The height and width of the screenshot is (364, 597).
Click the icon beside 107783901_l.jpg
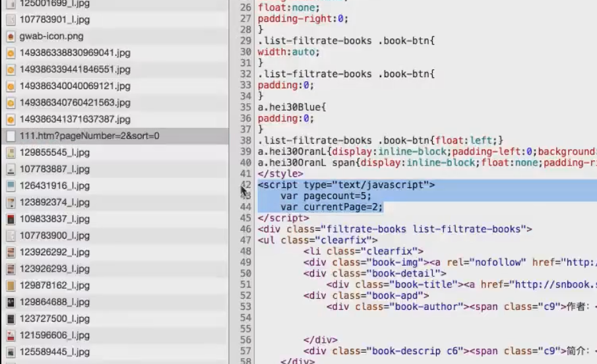11,20
